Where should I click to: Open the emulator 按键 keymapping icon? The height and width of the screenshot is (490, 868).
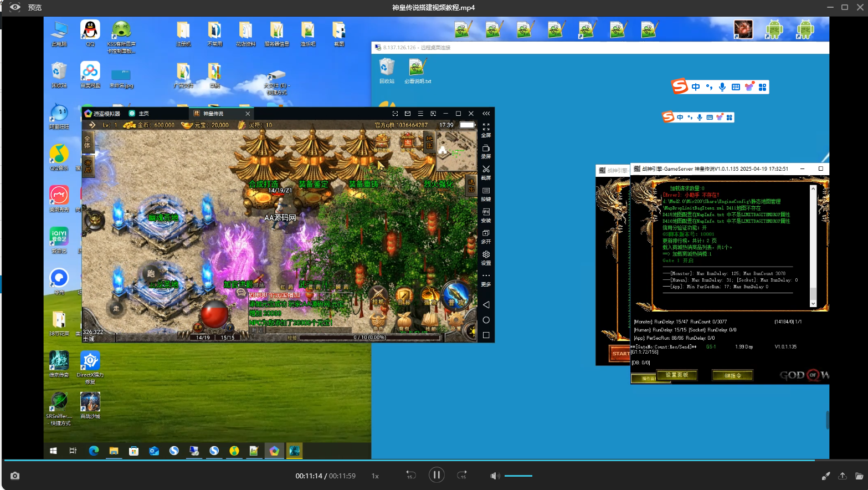(x=486, y=194)
